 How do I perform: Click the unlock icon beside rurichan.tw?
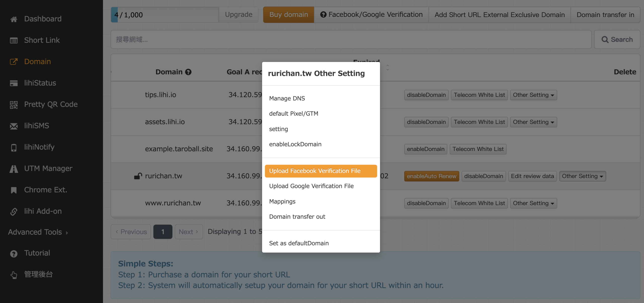click(138, 176)
